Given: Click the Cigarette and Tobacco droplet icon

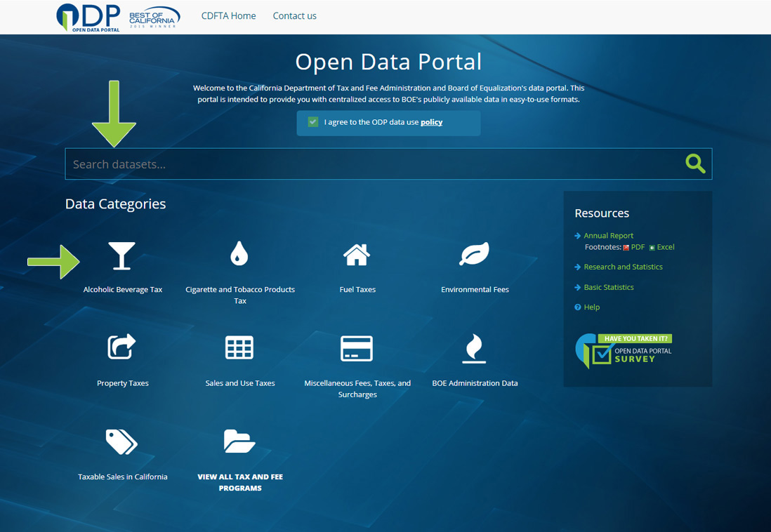Looking at the screenshot, I should pyautogui.click(x=239, y=253).
